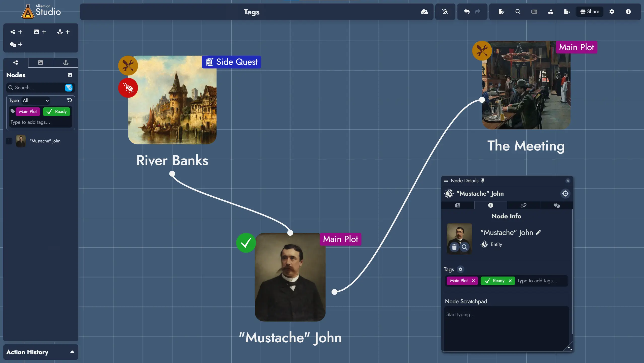Toggle the bug/debug mode icon in the toolbar
Viewport: 644px width, 363px height.
(x=445, y=12)
